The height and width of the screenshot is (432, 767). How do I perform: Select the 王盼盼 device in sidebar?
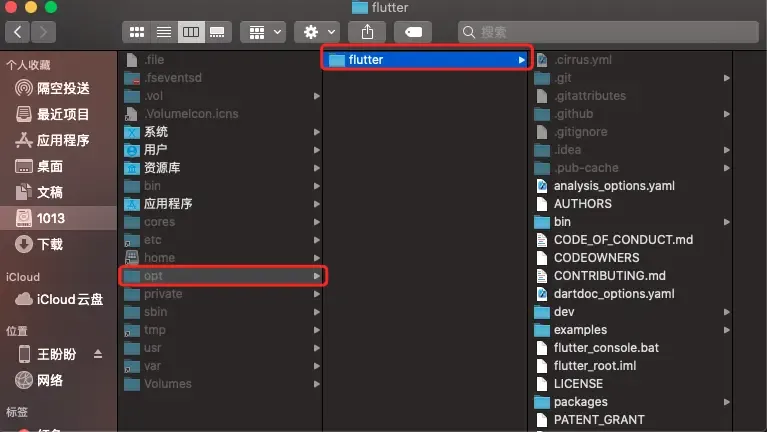tap(47, 354)
